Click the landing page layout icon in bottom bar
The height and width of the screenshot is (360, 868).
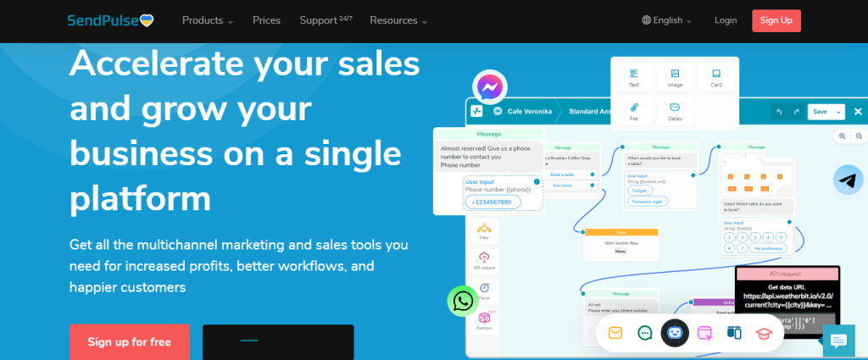(x=734, y=332)
